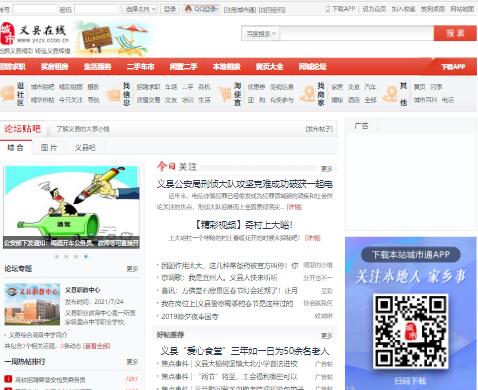Click 更多 next to the 好帖推荐 heading
The image size is (478, 390).
[x=327, y=336]
